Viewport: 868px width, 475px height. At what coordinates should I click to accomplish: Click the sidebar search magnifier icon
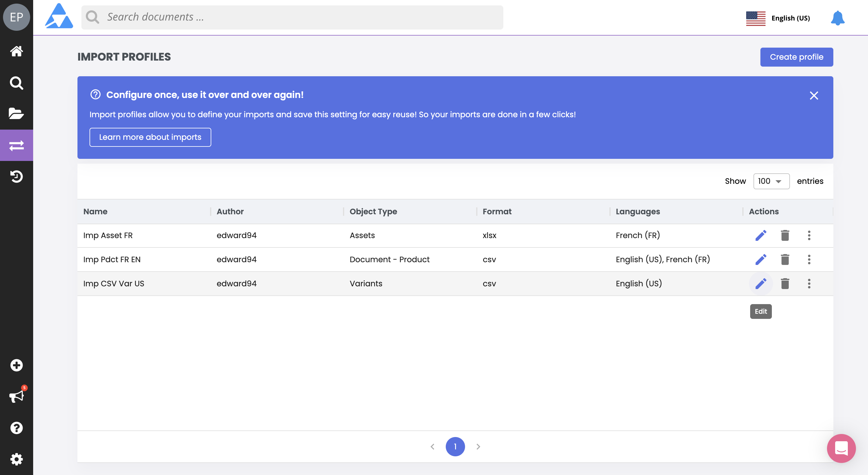(x=16, y=83)
